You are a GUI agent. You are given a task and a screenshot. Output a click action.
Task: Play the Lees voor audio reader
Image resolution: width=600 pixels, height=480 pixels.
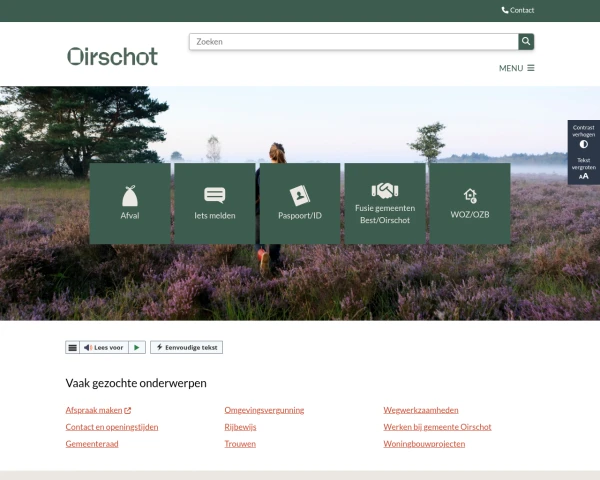point(137,348)
